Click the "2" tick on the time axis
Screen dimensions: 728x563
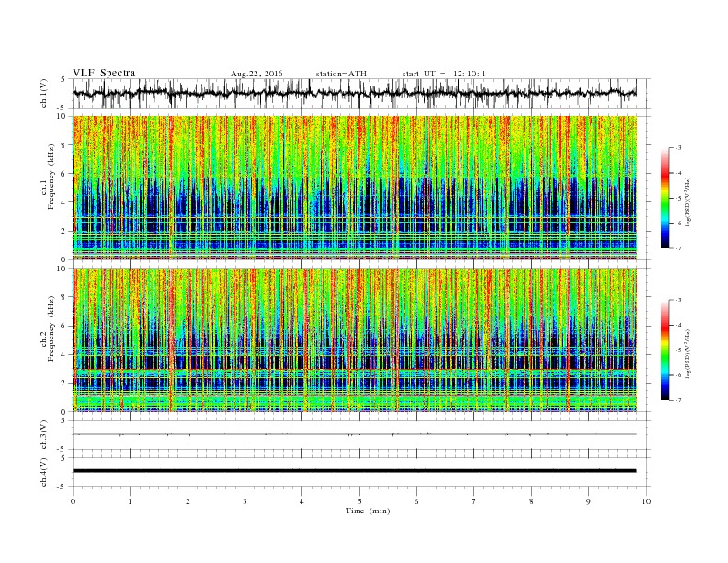pos(188,501)
